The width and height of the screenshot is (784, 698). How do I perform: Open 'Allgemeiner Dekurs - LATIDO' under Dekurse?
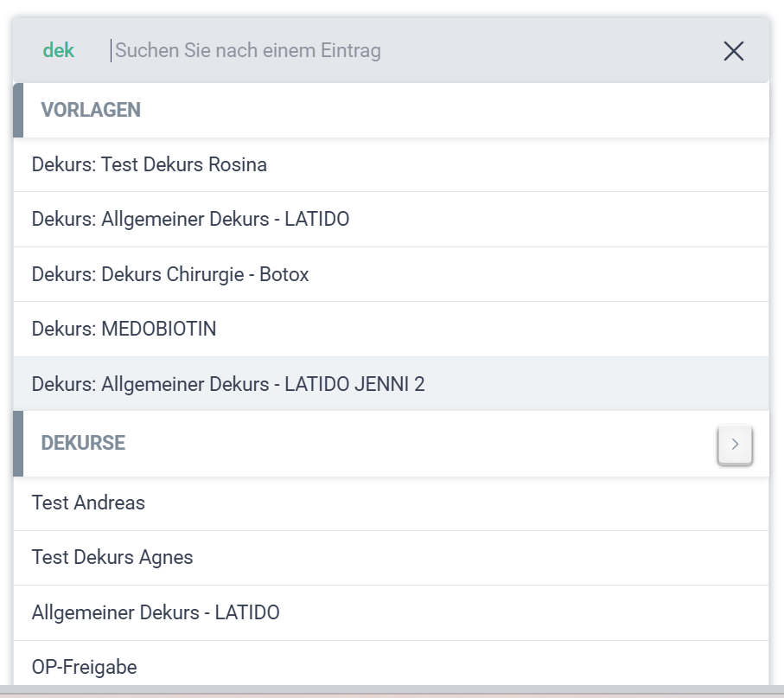point(156,613)
